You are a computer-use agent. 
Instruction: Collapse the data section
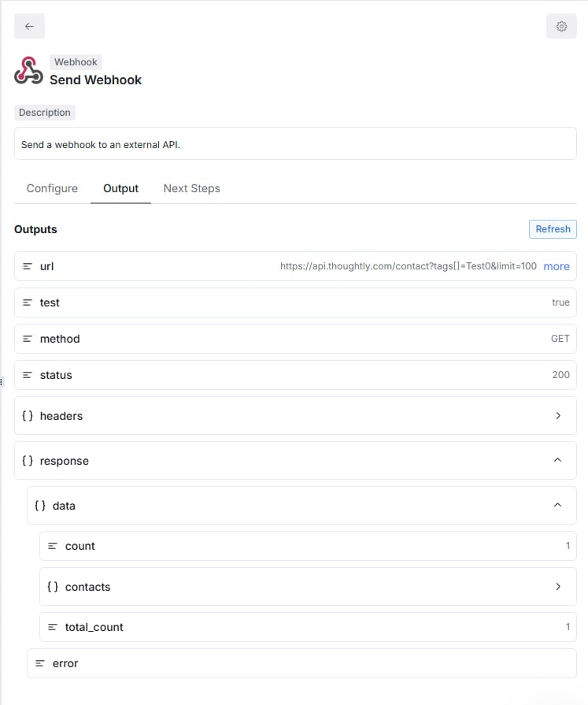pos(558,505)
